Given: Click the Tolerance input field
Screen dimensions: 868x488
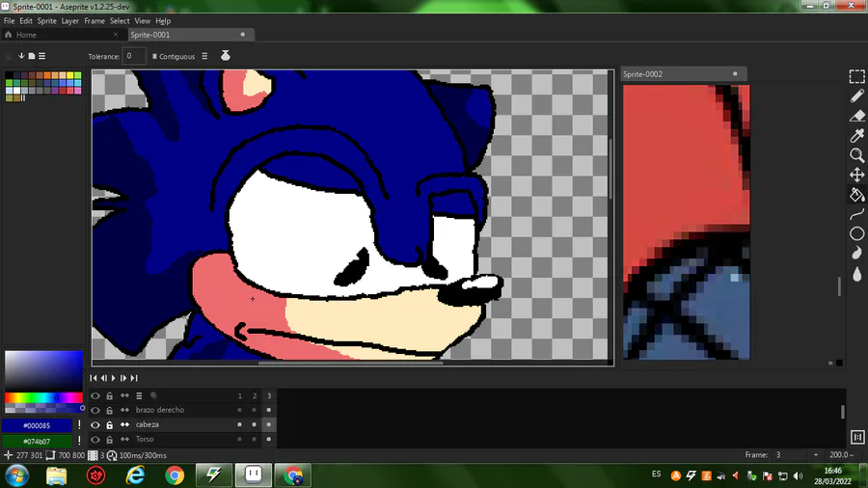Looking at the screenshot, I should 133,56.
